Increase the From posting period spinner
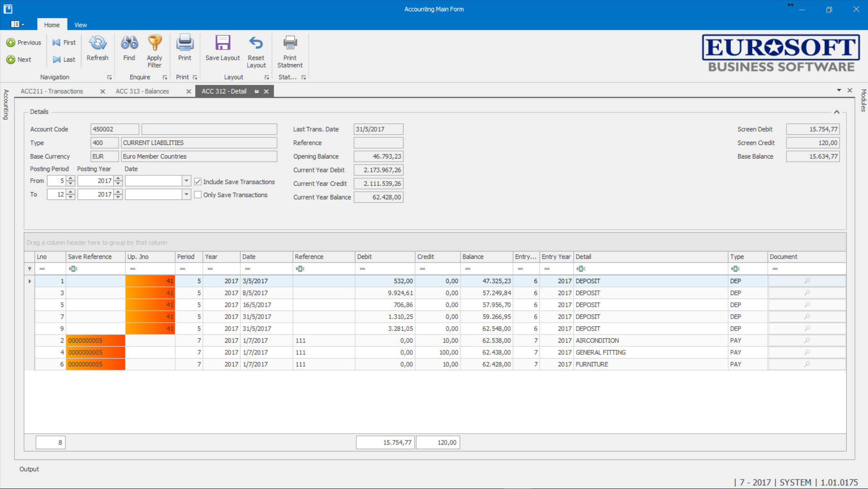 click(x=71, y=178)
